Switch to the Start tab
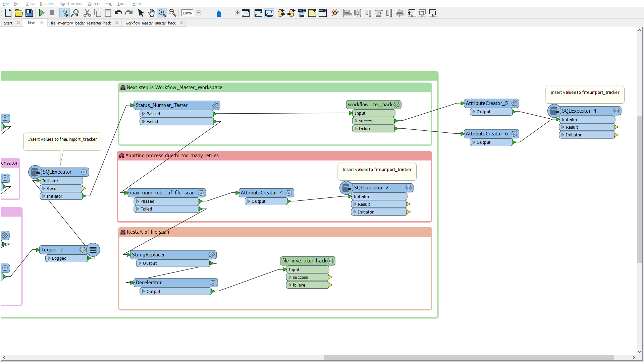This screenshot has height=362, width=644. click(8, 23)
